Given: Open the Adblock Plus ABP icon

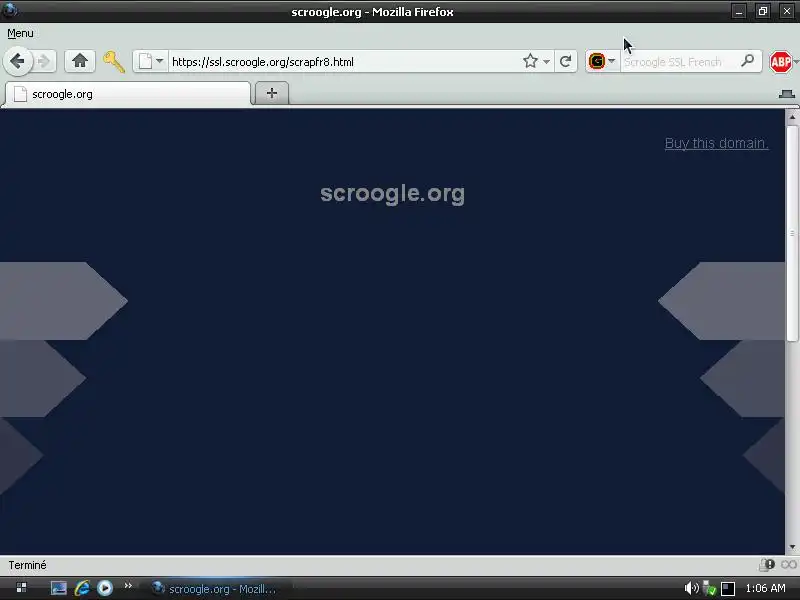Looking at the screenshot, I should pyautogui.click(x=780, y=62).
